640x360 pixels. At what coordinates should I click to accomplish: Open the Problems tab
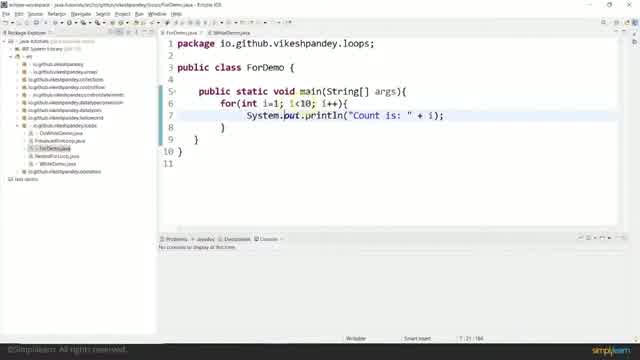174,239
